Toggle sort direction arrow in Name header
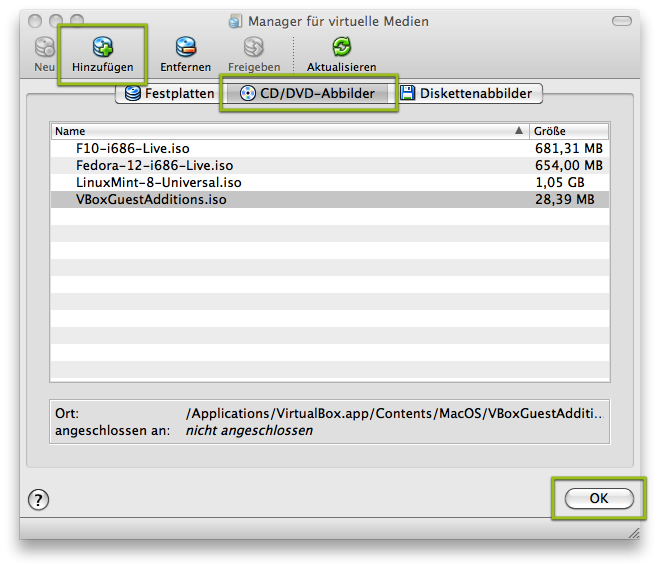Image resolution: width=660 pixels, height=569 pixels. click(519, 131)
